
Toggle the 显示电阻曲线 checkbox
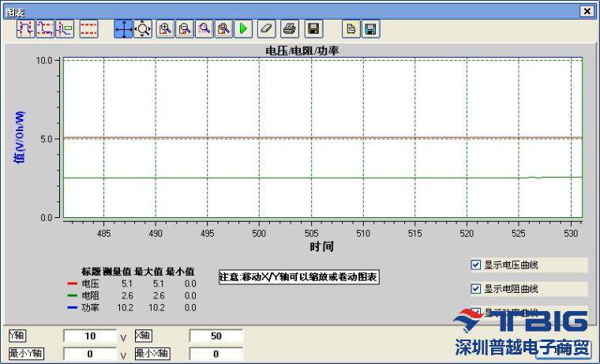point(475,289)
